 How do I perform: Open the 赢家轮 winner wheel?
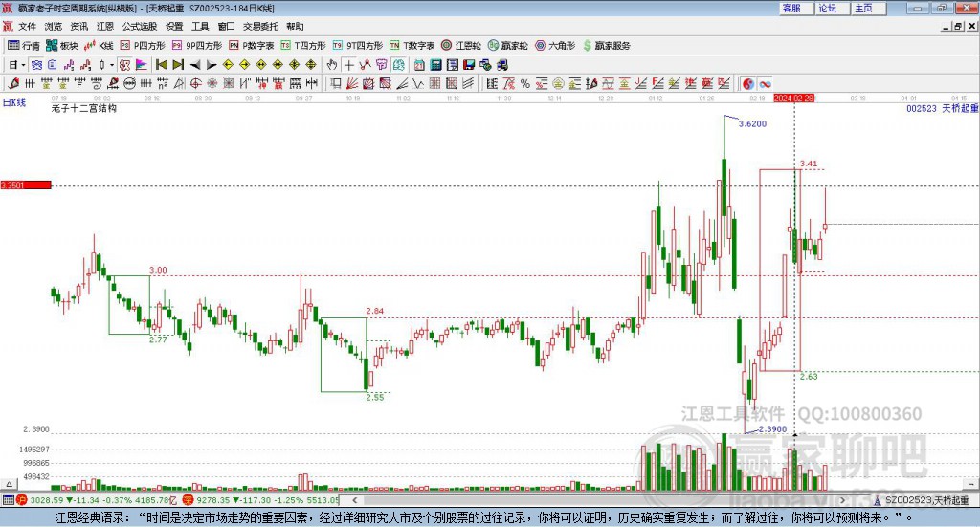click(508, 46)
